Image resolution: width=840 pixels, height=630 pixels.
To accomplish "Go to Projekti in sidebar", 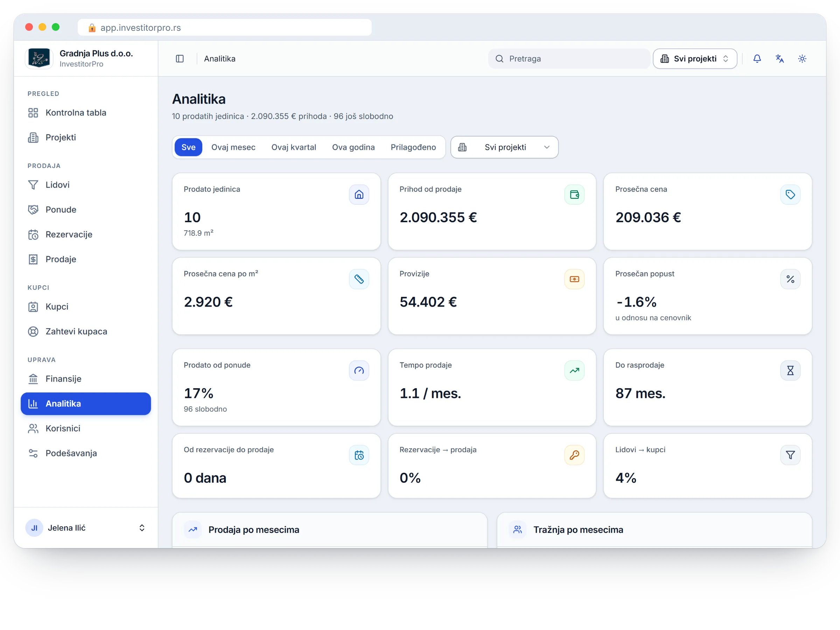I will tap(85, 138).
